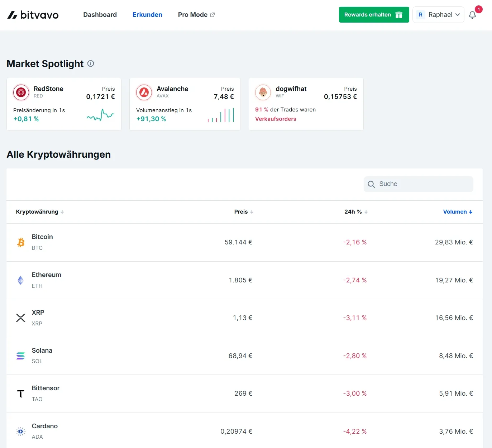
Task: Focus the Suche search field
Action: click(419, 184)
